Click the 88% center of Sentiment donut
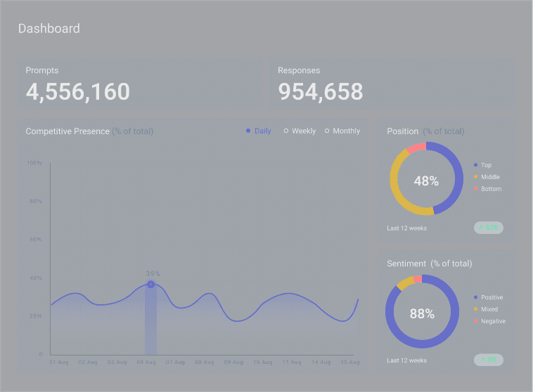 point(422,314)
